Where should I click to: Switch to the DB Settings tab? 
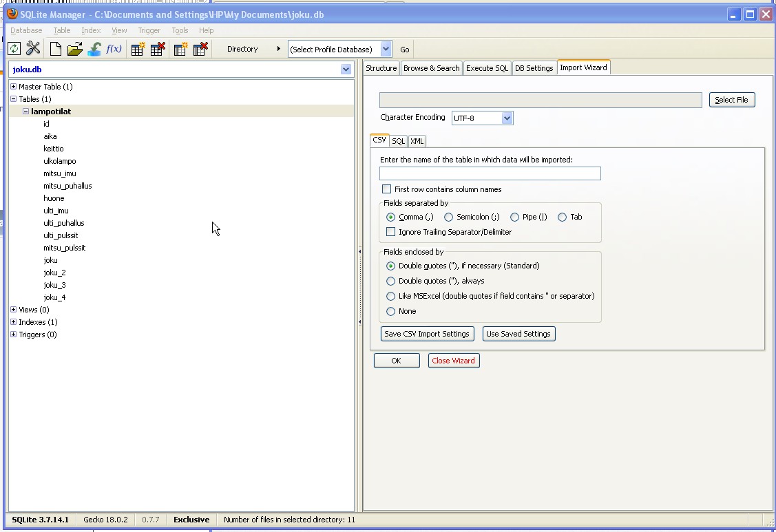pyautogui.click(x=534, y=68)
